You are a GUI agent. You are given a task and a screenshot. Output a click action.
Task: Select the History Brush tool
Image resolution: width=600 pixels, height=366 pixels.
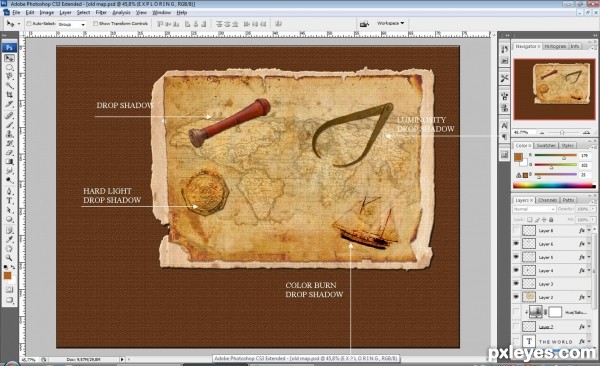click(x=9, y=143)
